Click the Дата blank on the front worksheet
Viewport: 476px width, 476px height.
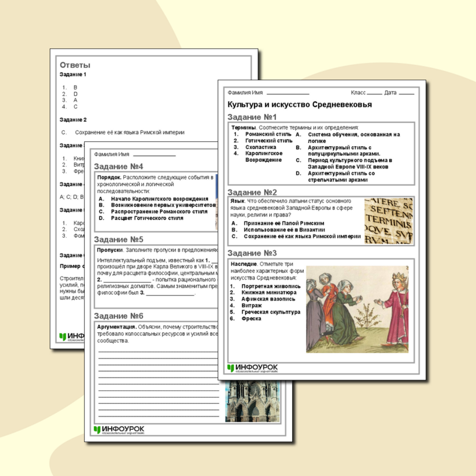406,93
